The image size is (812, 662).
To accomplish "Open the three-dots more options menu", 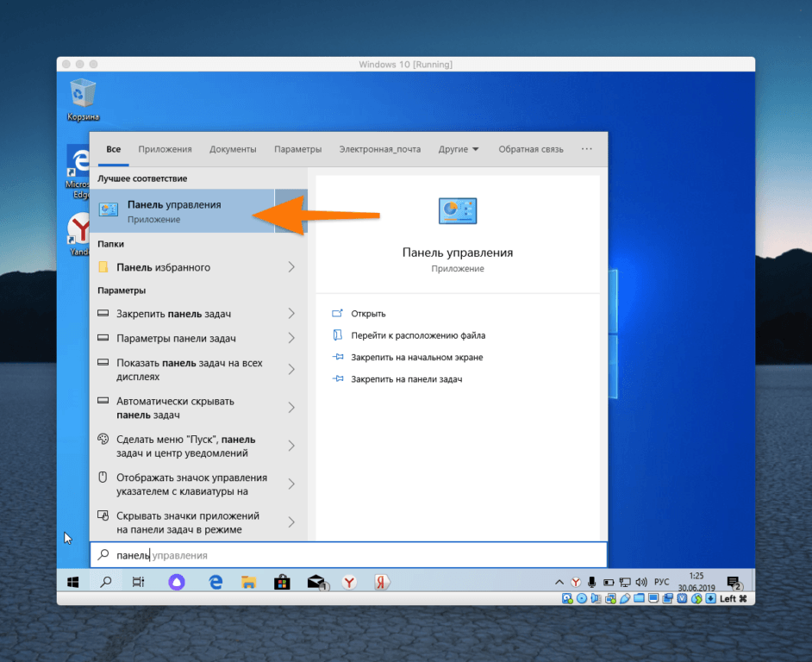I will point(587,148).
